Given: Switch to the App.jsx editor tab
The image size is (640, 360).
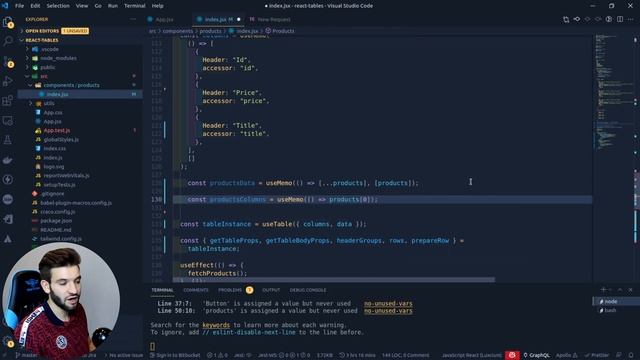Looking at the screenshot, I should click(x=164, y=19).
